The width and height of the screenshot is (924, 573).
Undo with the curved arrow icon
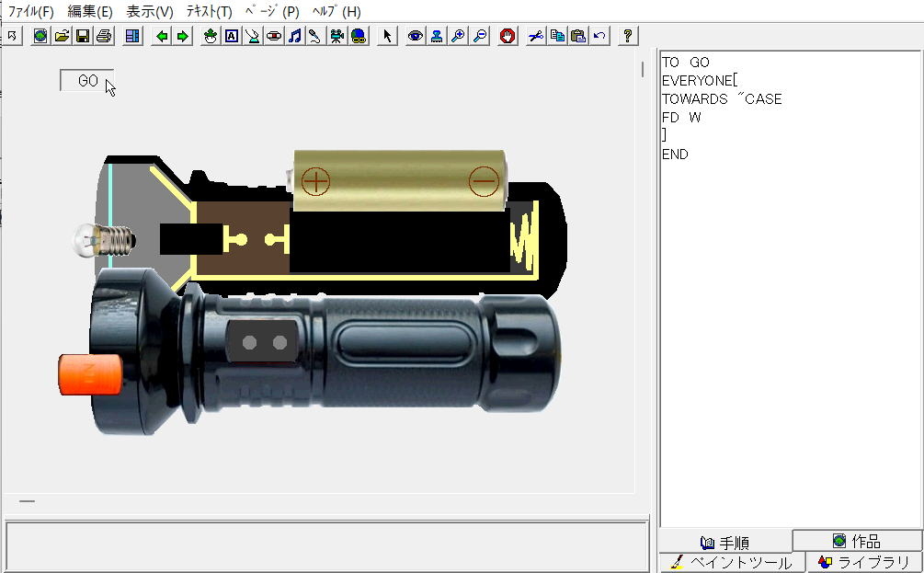click(x=599, y=36)
